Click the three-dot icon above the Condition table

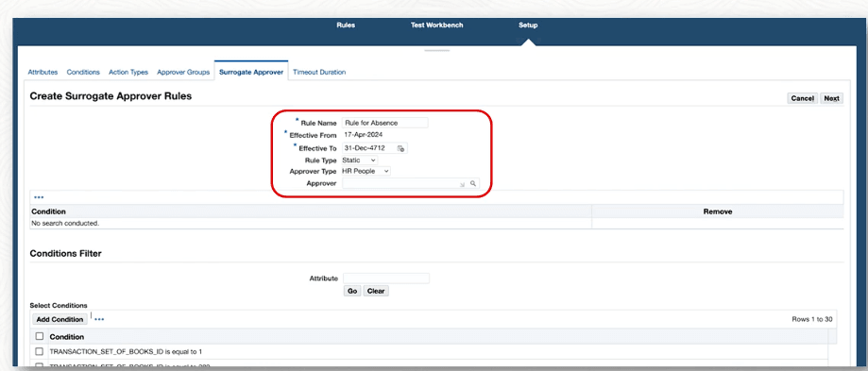[x=39, y=197]
